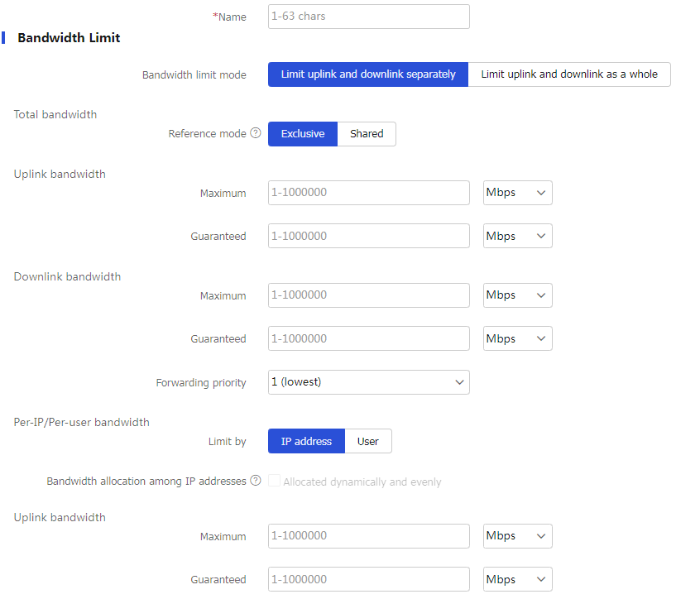Click the help icon next to Reference mode

[256, 133]
